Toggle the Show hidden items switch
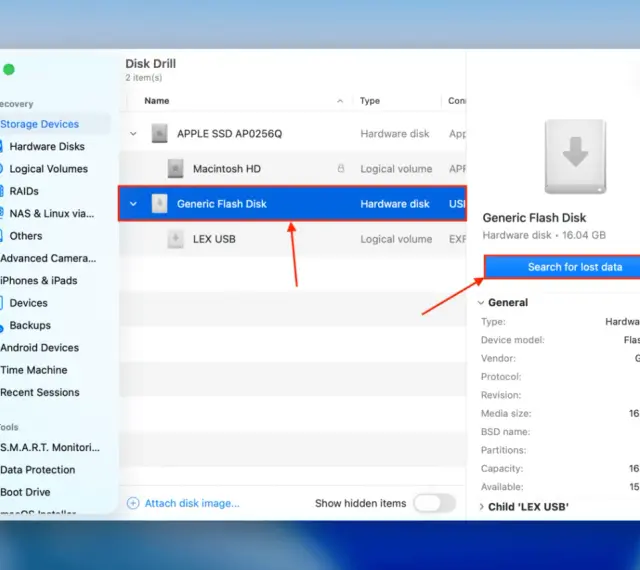The width and height of the screenshot is (640, 570). click(434, 503)
